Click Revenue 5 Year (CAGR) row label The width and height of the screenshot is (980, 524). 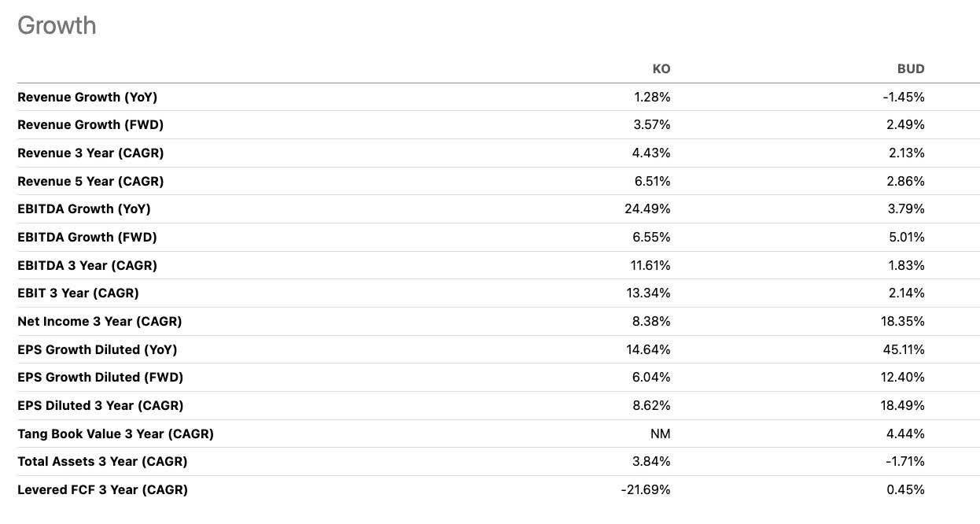tap(90, 181)
